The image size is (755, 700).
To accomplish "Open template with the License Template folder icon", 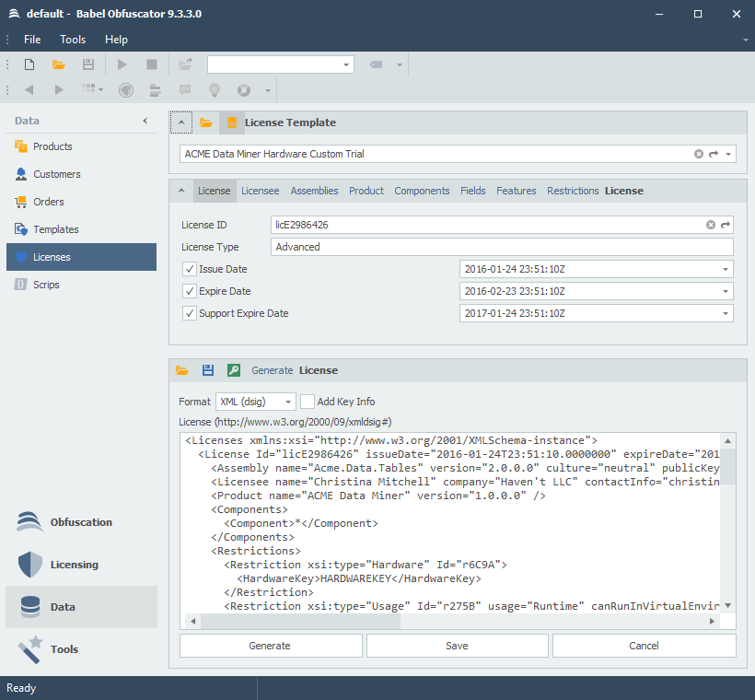I will click(x=206, y=122).
